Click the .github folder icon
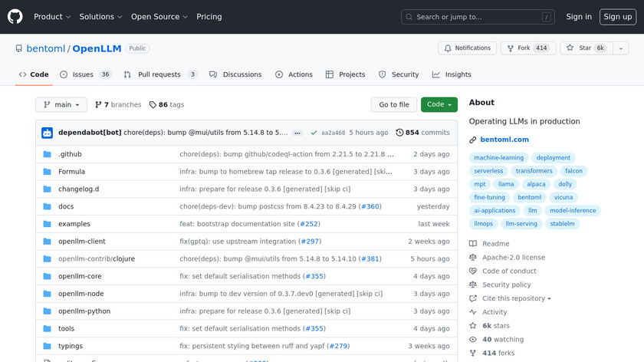Image resolution: width=644 pixels, height=362 pixels. coord(48,154)
